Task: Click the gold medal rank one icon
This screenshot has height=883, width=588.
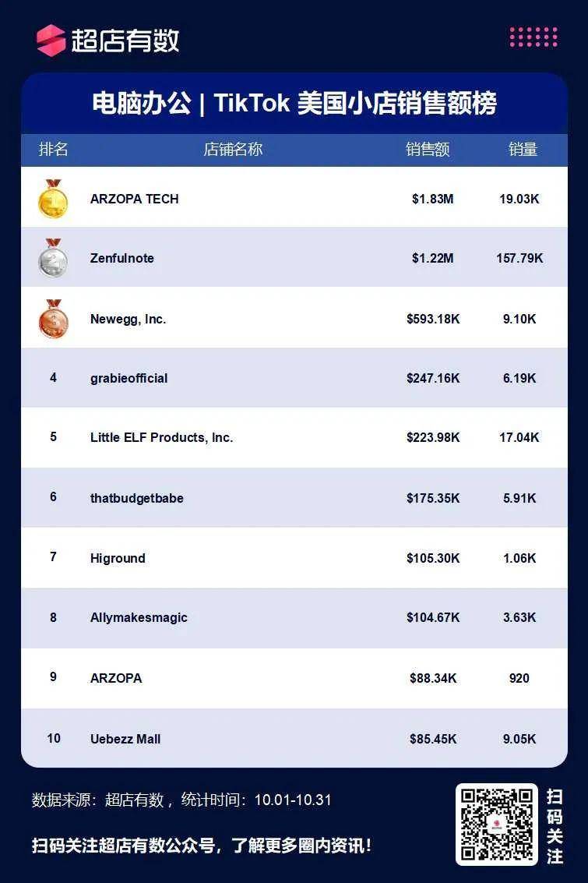Action: click(53, 199)
